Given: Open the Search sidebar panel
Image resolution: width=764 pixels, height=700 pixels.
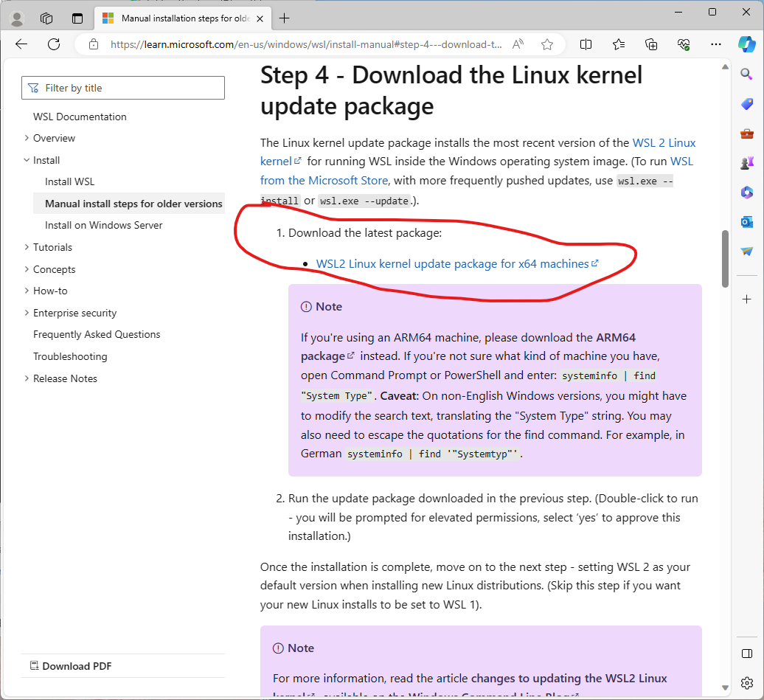Looking at the screenshot, I should (746, 74).
